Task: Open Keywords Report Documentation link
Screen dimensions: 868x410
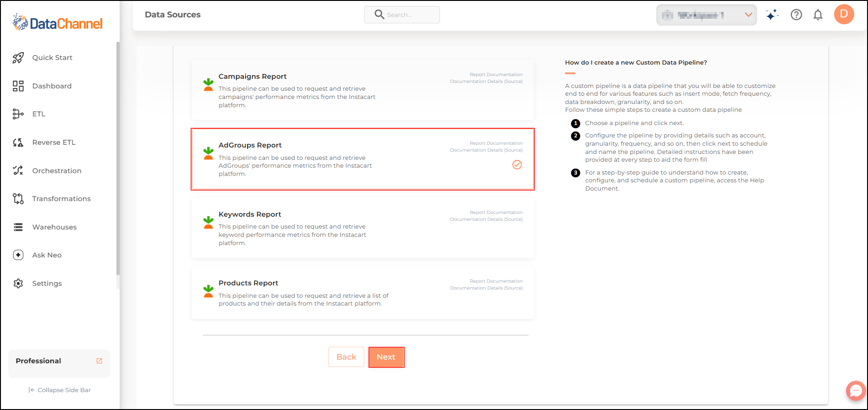Action: [496, 212]
